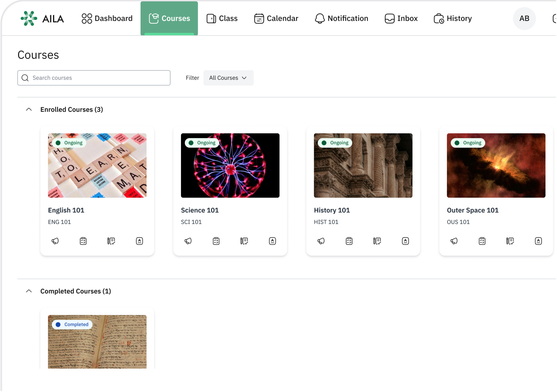Open the All Courses filter dropdown
This screenshot has height=392, width=557.
[x=228, y=78]
